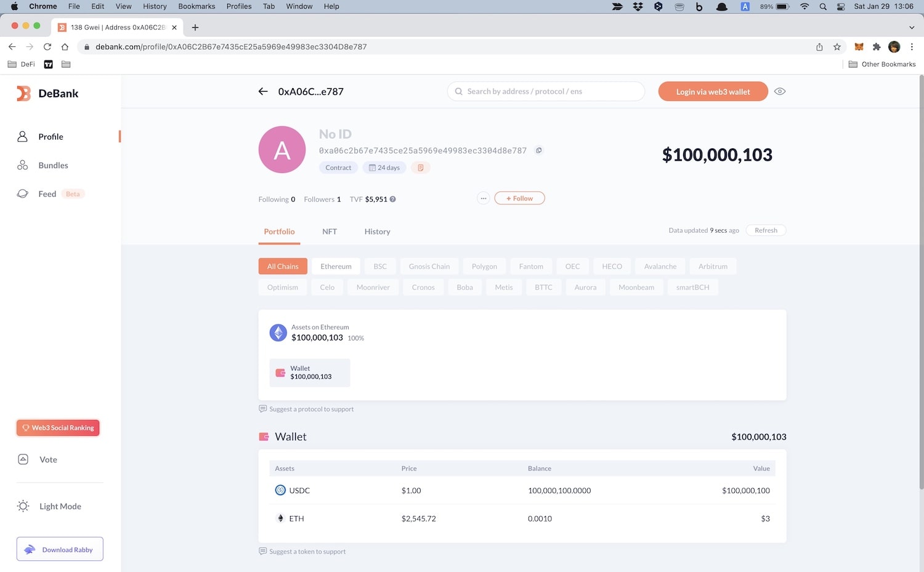Go back using the arrow beside 0xA06C...e787

click(263, 91)
